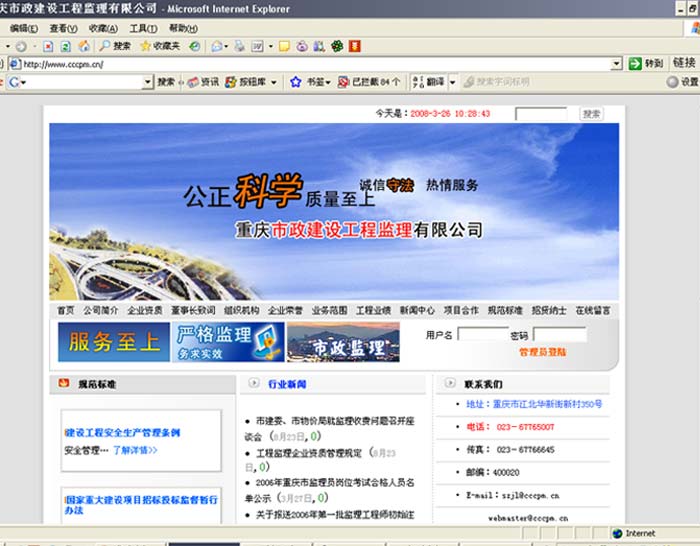Open the 查看(V) menu

click(63, 28)
